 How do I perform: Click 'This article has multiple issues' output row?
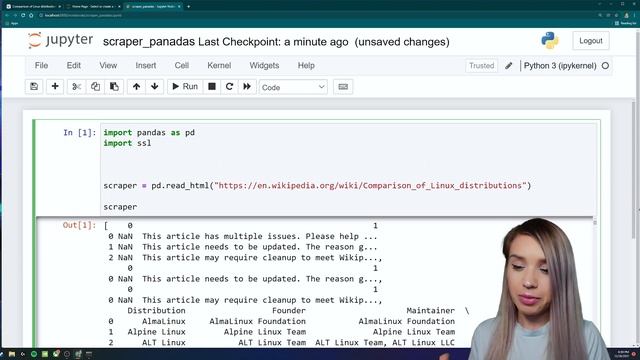(243, 236)
